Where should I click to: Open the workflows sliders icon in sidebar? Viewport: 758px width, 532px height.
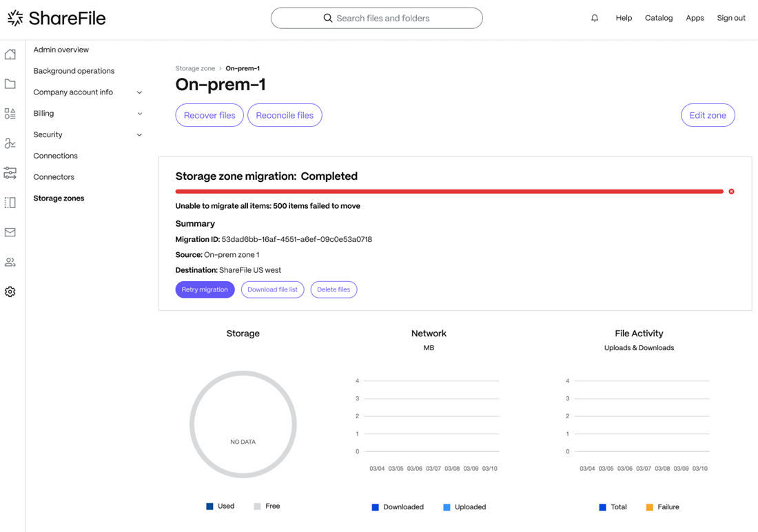point(10,173)
